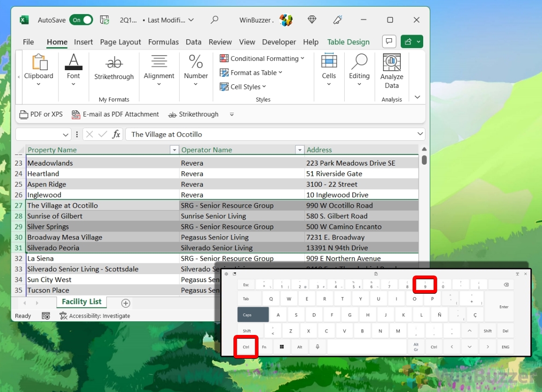Click the PDF or XPS export icon

[23, 115]
